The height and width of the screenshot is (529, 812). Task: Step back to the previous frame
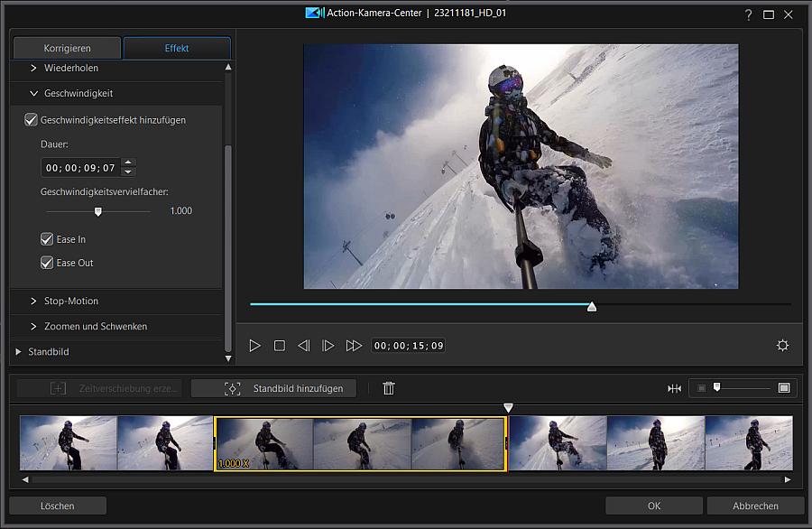tap(304, 346)
